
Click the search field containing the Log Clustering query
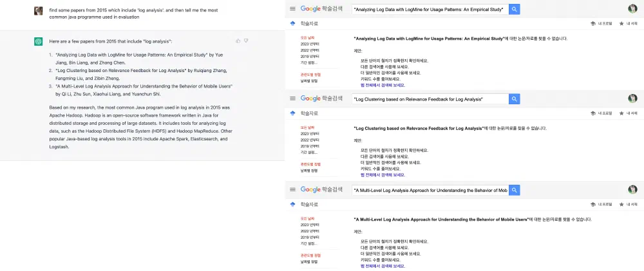[x=430, y=99]
